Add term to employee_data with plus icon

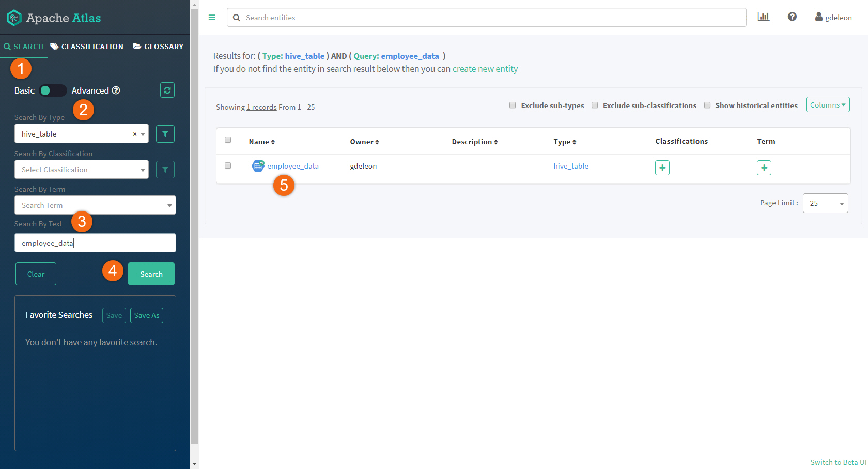[x=764, y=168]
